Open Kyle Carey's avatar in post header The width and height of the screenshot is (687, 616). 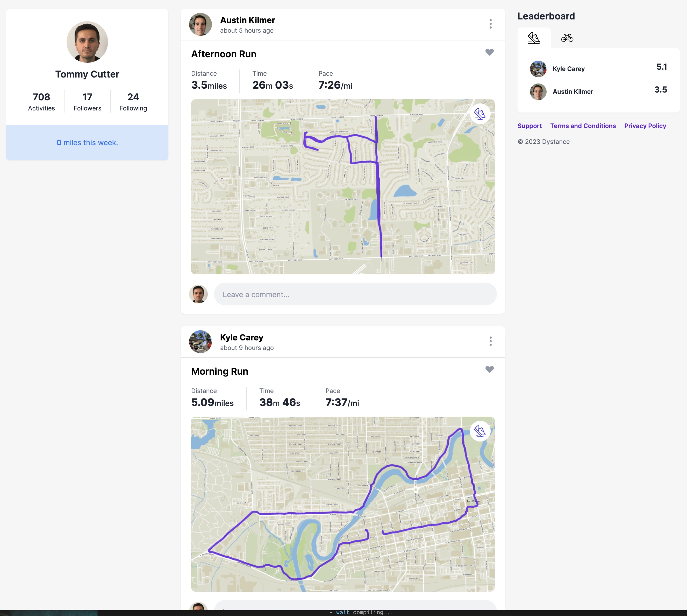[200, 341]
